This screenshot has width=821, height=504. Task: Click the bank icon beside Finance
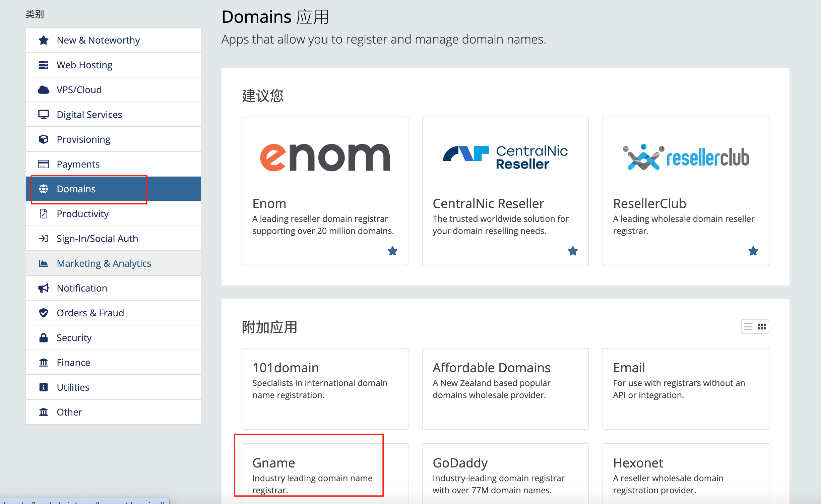tap(44, 363)
